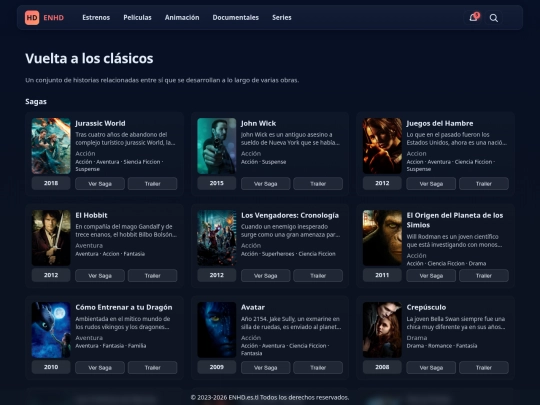
Task: Click the Avatar title text
Action: pos(253,307)
